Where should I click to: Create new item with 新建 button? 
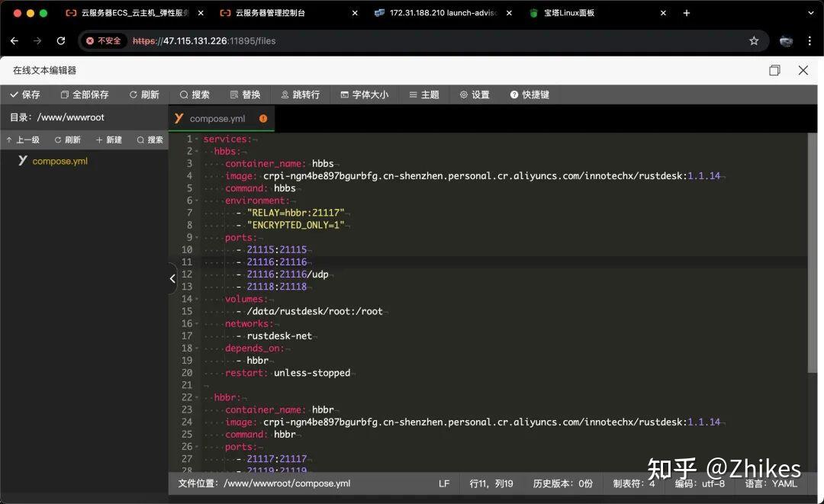[109, 140]
